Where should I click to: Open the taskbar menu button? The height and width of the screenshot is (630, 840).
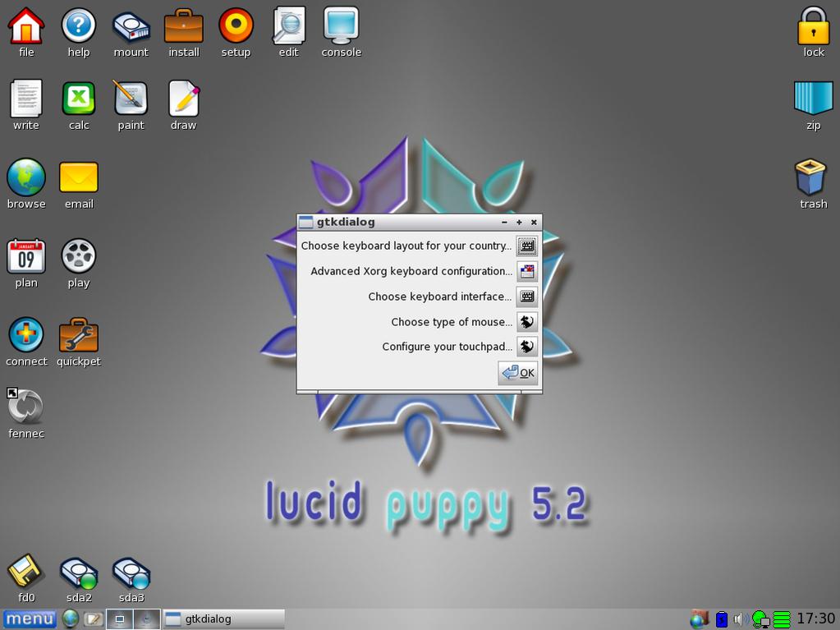[x=30, y=619]
